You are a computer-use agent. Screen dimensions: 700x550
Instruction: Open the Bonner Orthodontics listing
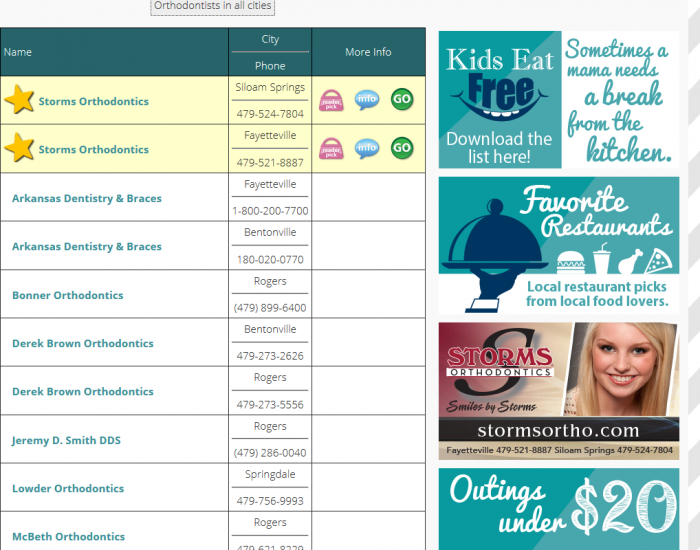67,295
